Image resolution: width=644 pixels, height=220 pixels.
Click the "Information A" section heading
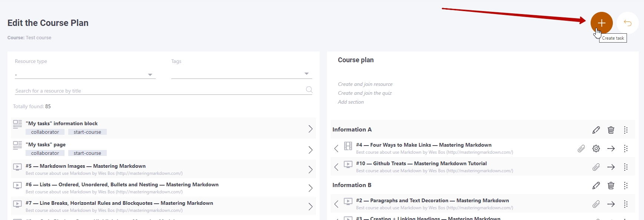(352, 129)
